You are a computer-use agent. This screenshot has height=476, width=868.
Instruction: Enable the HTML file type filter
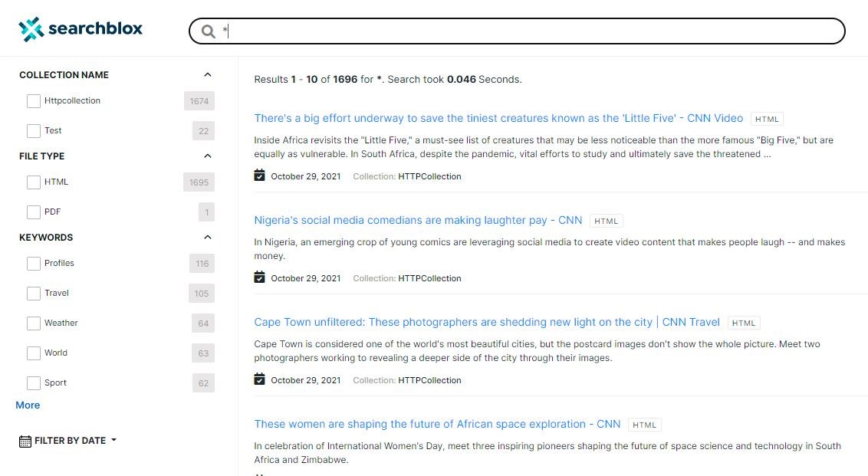[x=34, y=182]
